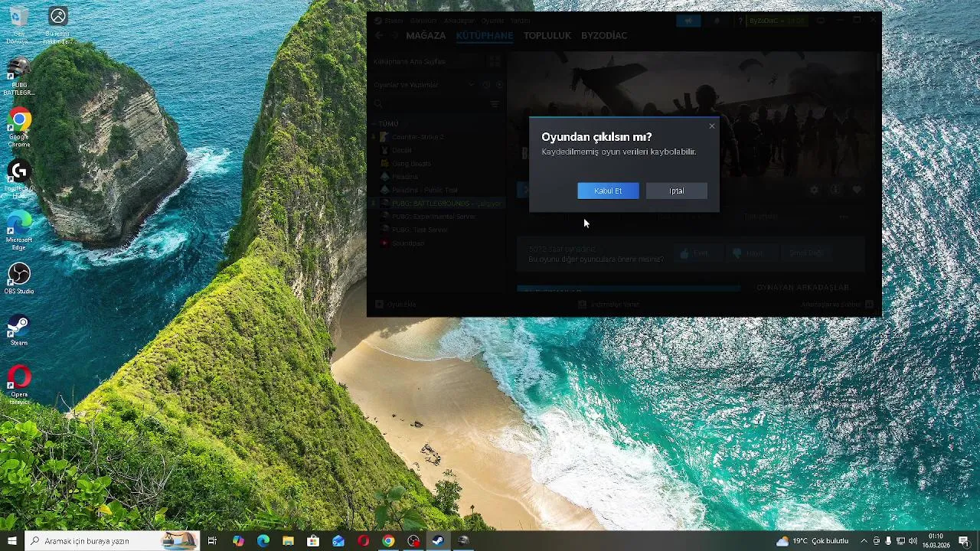Screen dimensions: 980x551
Task: Open library advanced filter icon
Action: point(495,104)
